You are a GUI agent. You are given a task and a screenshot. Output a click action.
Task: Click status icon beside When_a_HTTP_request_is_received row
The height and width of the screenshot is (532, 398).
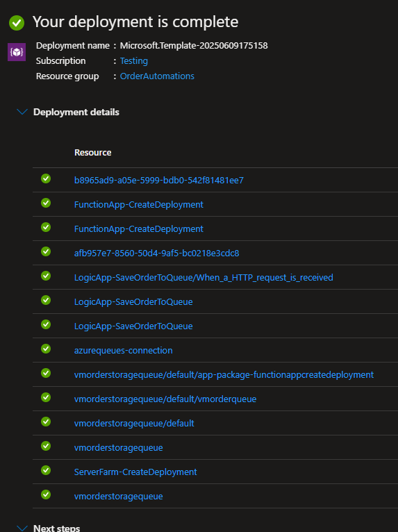[x=46, y=276]
